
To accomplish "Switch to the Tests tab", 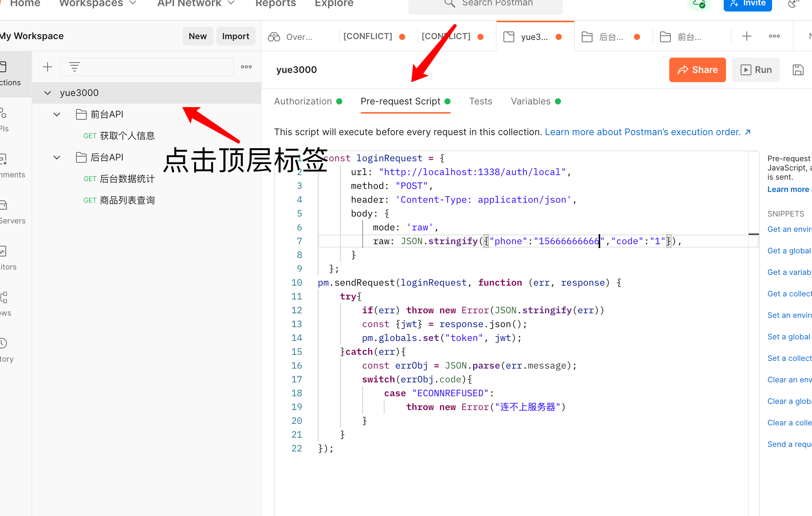I will 480,101.
